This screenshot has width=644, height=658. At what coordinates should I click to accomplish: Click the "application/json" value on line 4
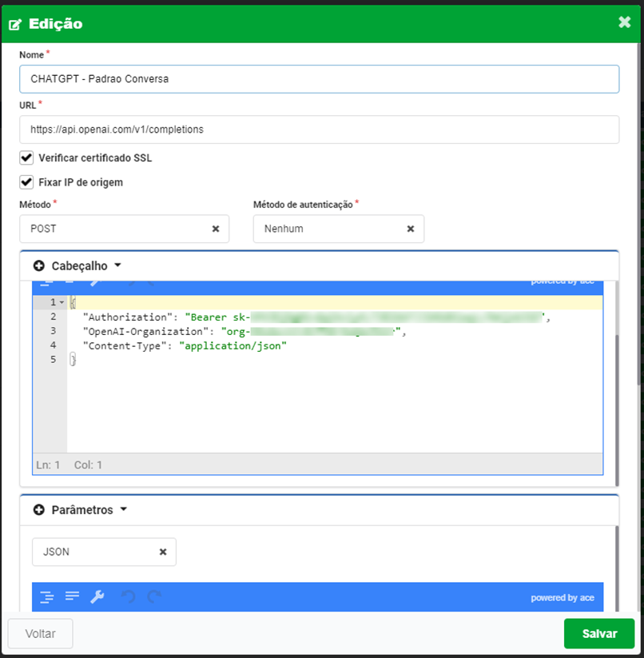coord(233,345)
